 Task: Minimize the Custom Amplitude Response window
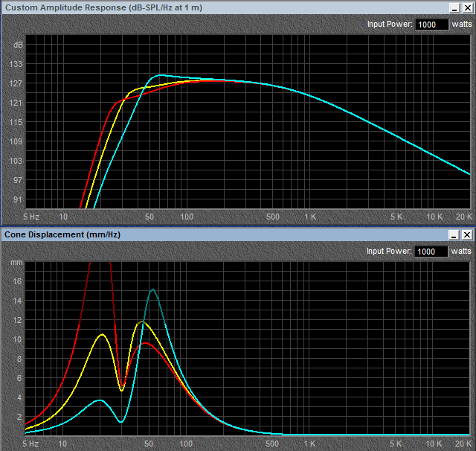click(x=454, y=8)
